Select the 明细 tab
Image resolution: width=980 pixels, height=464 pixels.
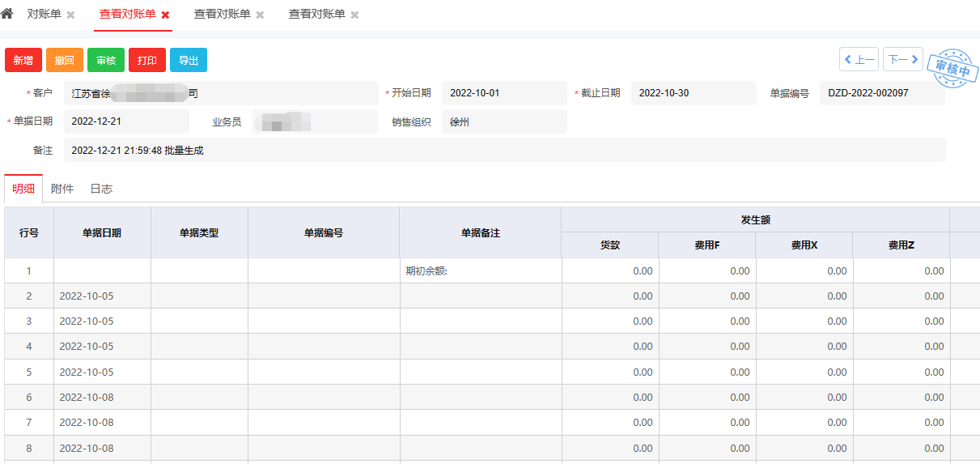click(23, 189)
